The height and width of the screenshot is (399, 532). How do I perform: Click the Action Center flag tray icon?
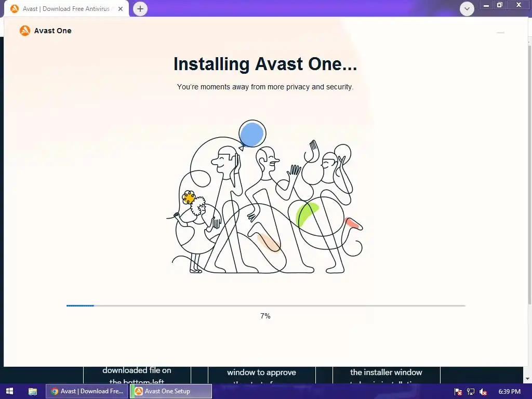click(x=458, y=392)
